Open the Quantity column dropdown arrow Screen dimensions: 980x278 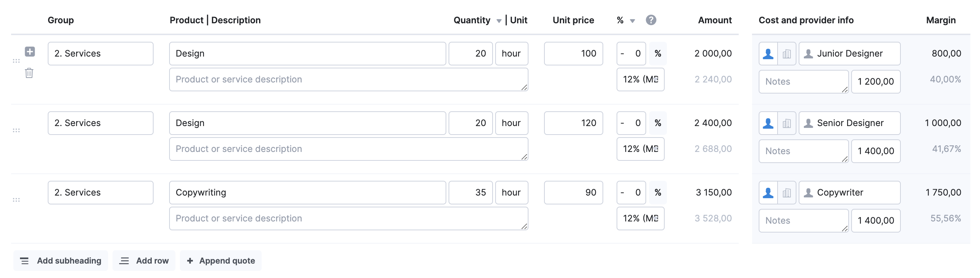point(499,21)
